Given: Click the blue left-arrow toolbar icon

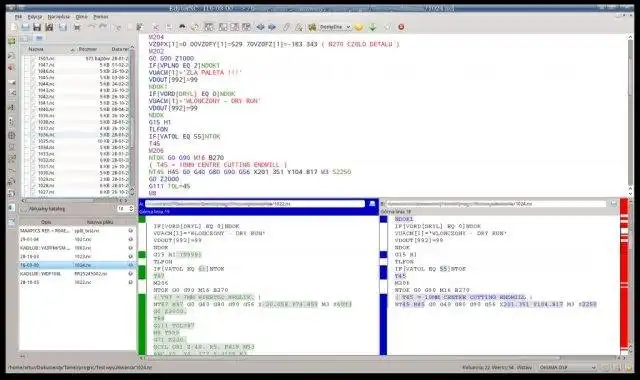Looking at the screenshot, I should (260, 27).
